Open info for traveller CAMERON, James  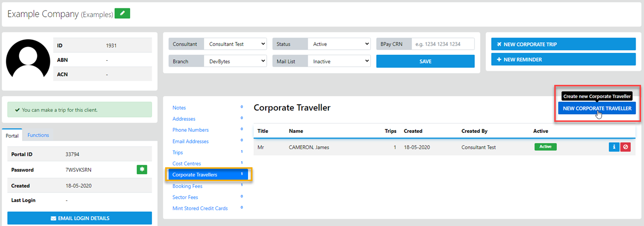pos(614,147)
